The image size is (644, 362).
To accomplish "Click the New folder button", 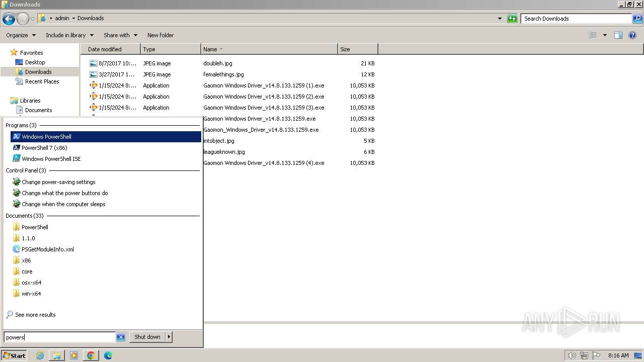I will pyautogui.click(x=160, y=35).
